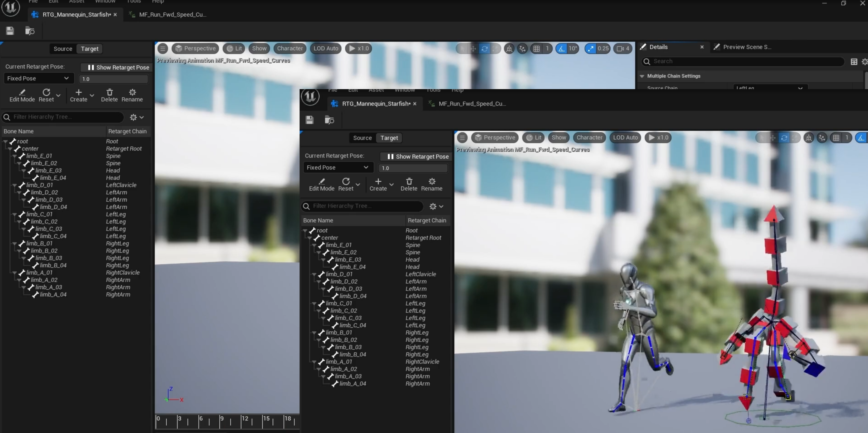868x433 pixels.
Task: Toggle scale snapping icon beside 0.25
Action: click(591, 49)
